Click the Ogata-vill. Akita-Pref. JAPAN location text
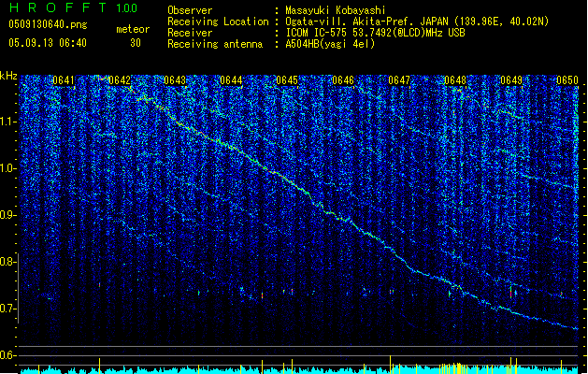The height and width of the screenshot is (374, 588). click(x=417, y=22)
